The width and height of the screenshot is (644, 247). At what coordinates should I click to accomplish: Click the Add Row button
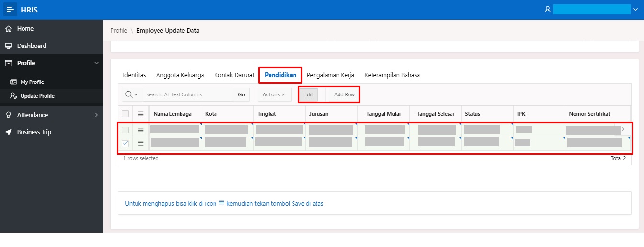point(344,94)
